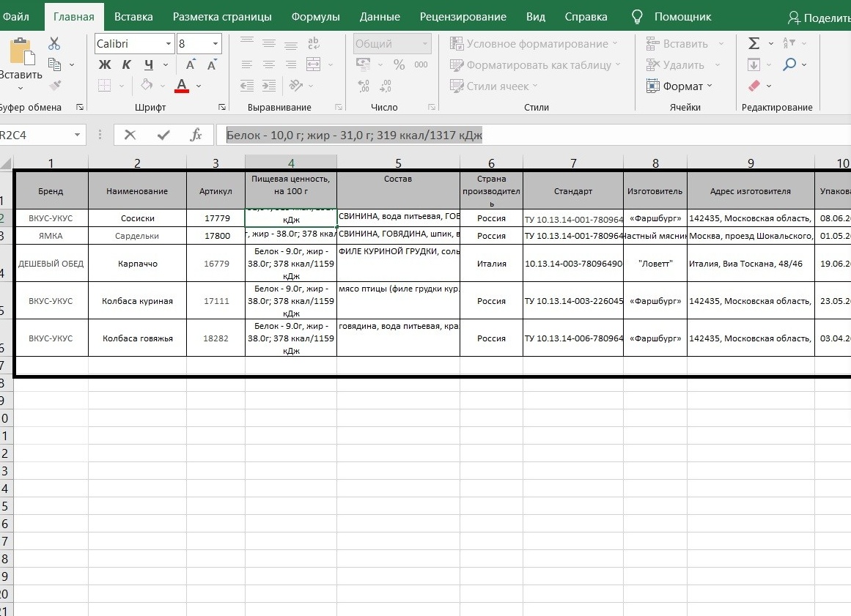Viewport: 851px width, 616px height.
Task: Click the insert function fx icon
Action: [196, 135]
